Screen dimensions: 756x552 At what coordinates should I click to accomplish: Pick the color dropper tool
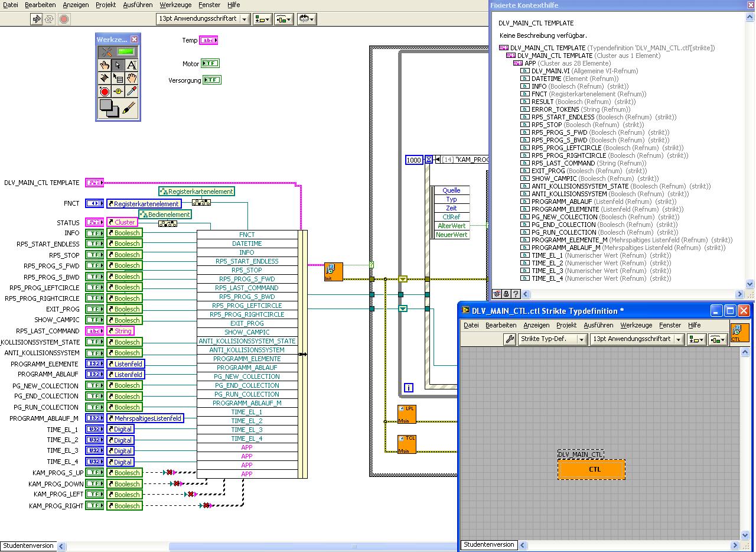(x=132, y=92)
